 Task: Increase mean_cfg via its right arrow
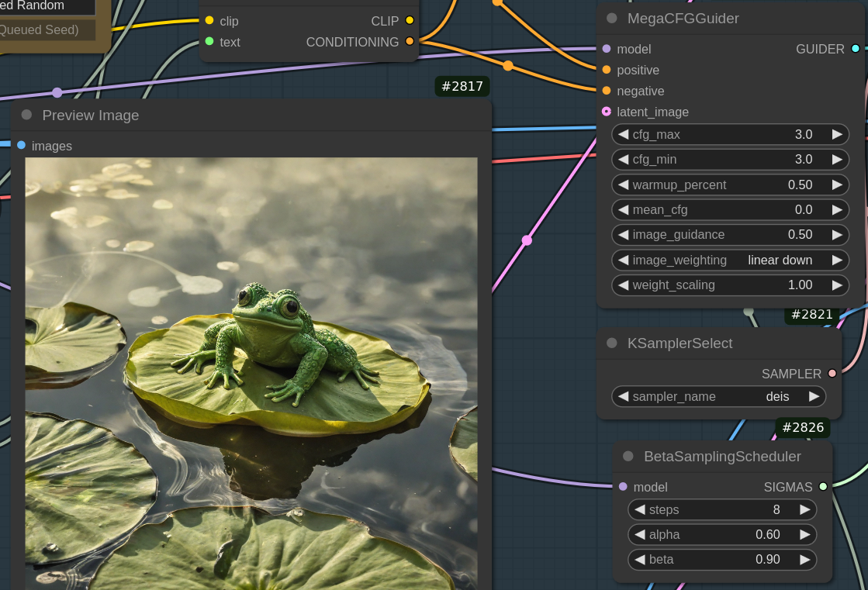click(x=837, y=210)
